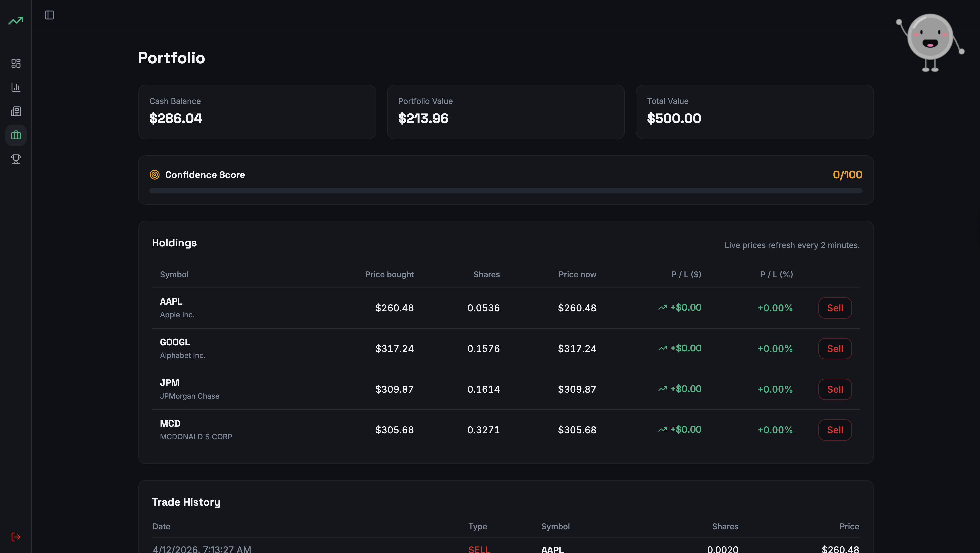Click the Confidence Score target icon
Viewport: 980px width, 553px height.
click(x=154, y=175)
